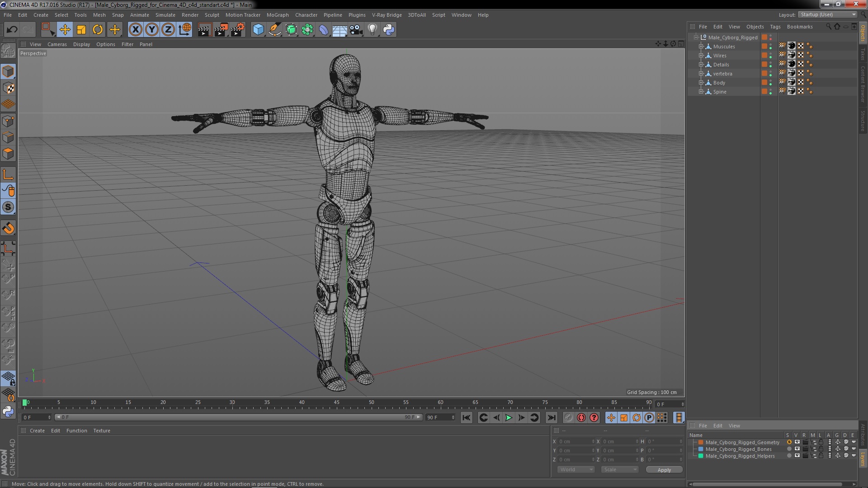Screen dimensions: 868x488
Task: Expand the Details object group
Action: click(x=701, y=65)
